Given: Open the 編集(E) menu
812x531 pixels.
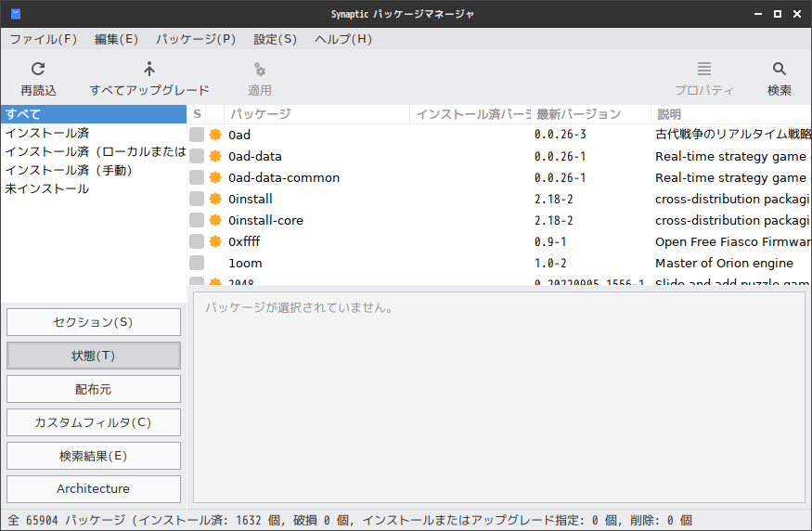Looking at the screenshot, I should pos(117,39).
